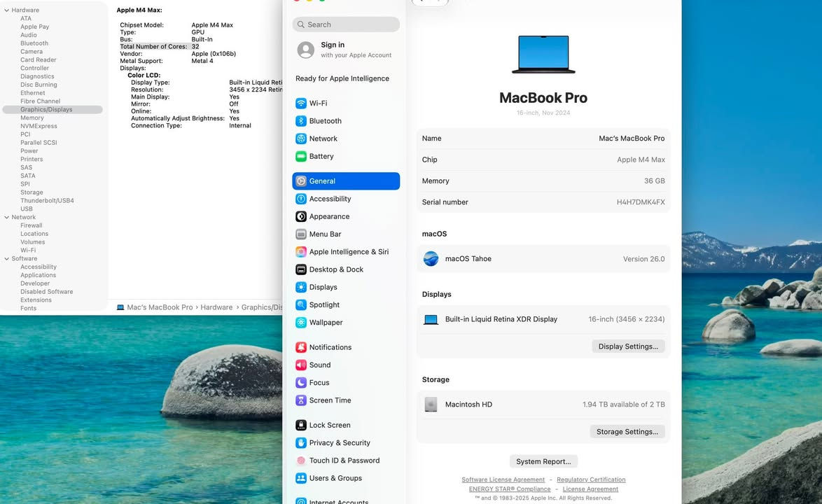This screenshot has width=822, height=504.
Task: Open ENERGY STAR Compliance link
Action: 510,489
